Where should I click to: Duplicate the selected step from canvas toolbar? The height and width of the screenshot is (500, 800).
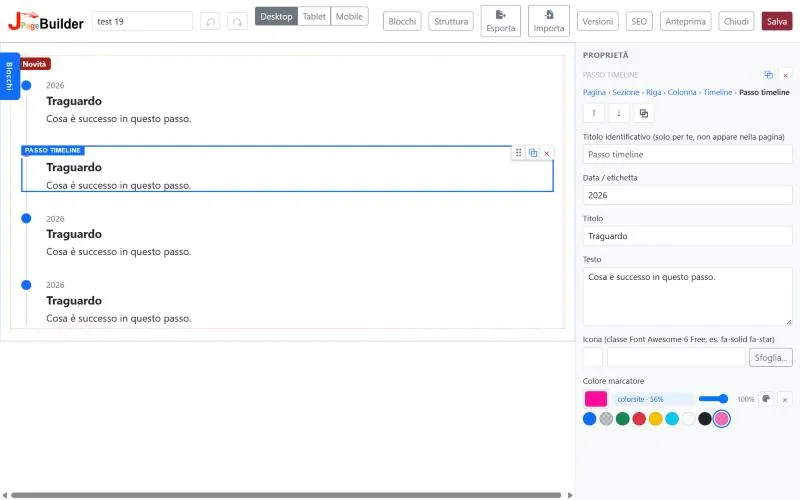pyautogui.click(x=533, y=153)
